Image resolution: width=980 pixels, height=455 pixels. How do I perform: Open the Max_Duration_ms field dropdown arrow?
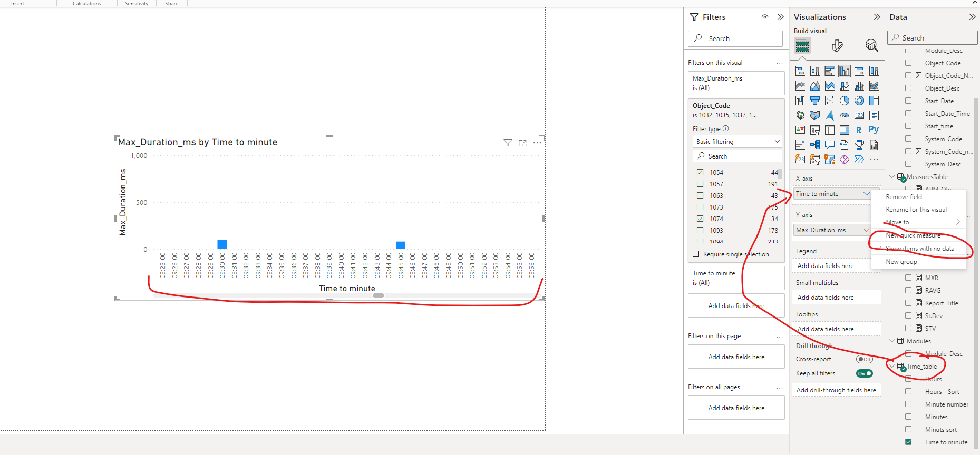[866, 230]
